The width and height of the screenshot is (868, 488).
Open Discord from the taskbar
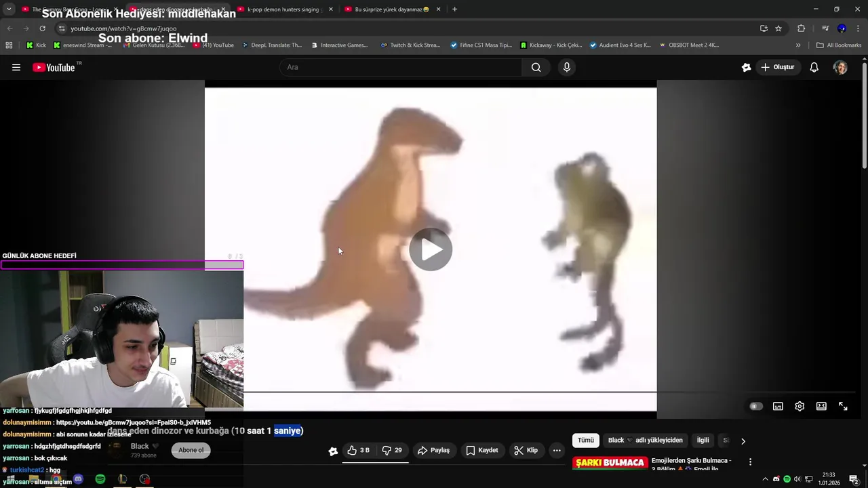click(x=78, y=479)
